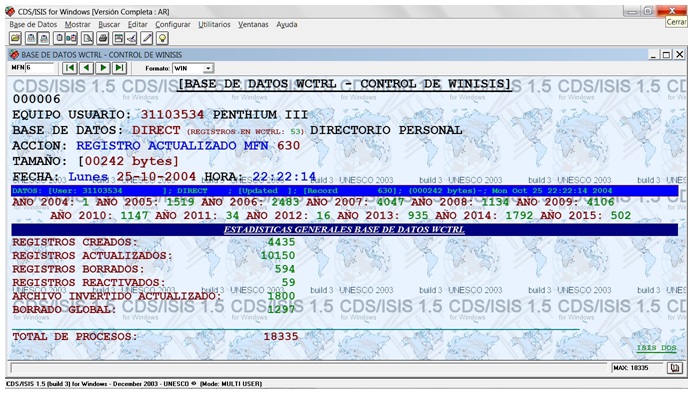Click the date Lunes 25-10-2004
695x395 pixels.
tap(132, 177)
